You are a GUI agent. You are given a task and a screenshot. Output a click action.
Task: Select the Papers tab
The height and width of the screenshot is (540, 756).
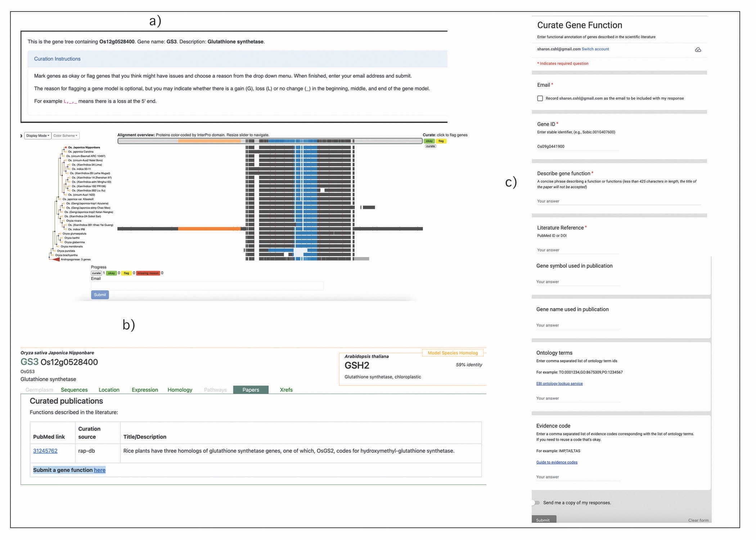click(x=251, y=390)
